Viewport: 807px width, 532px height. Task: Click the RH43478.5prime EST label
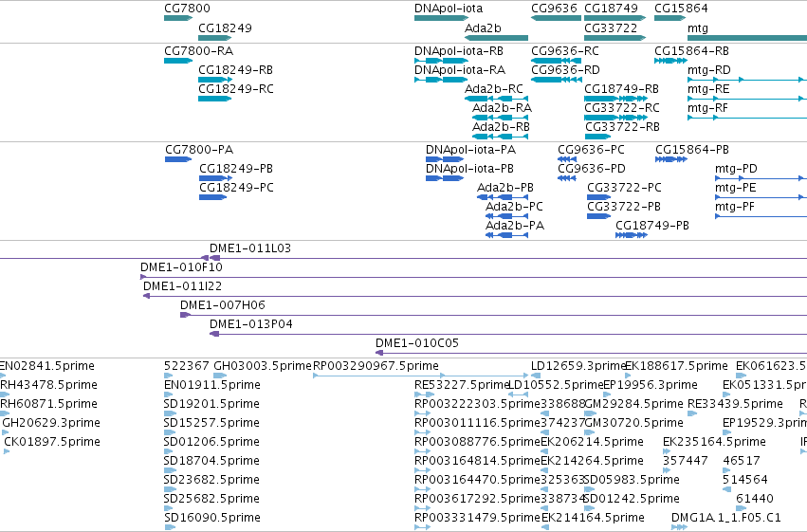[48, 385]
